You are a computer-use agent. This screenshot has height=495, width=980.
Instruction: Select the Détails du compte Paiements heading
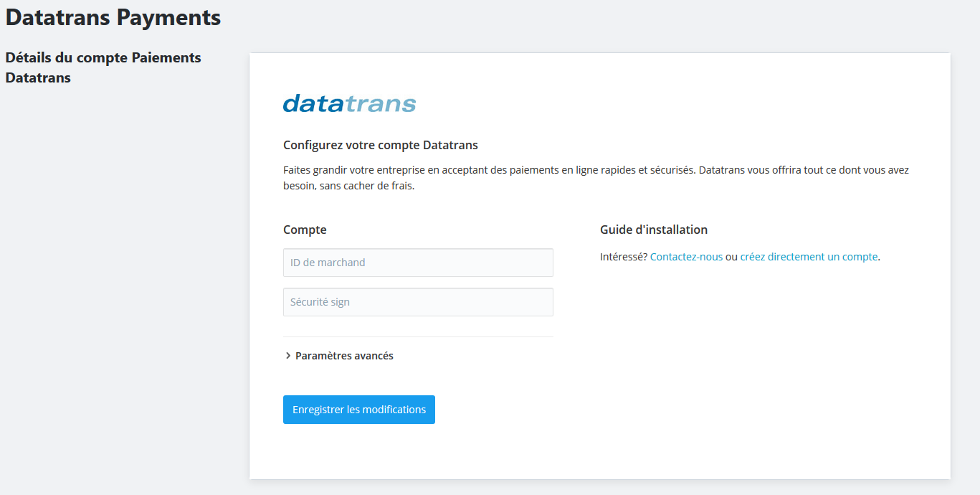[103, 58]
